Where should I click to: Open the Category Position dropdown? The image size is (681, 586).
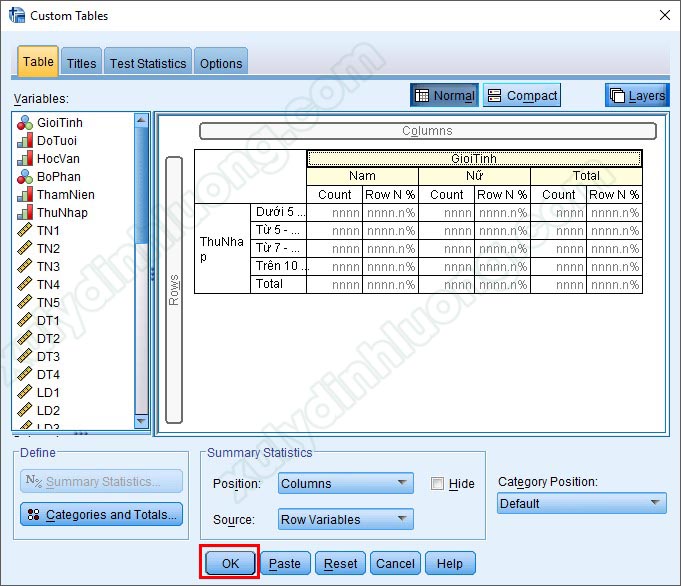tap(581, 503)
